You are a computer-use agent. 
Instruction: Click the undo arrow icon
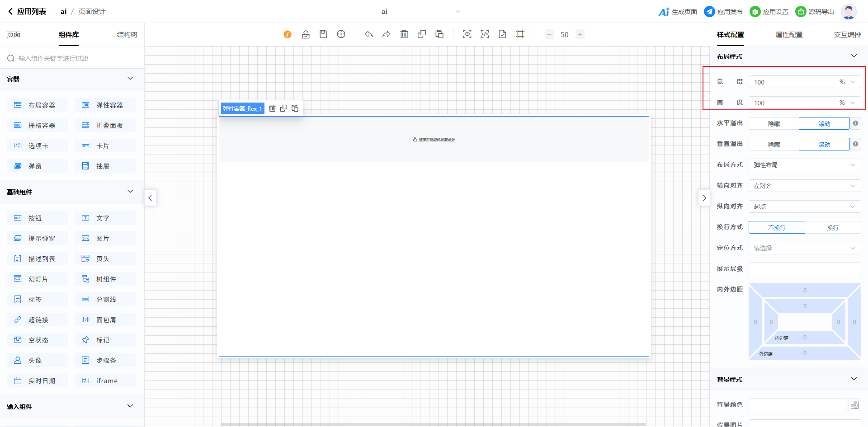point(369,34)
